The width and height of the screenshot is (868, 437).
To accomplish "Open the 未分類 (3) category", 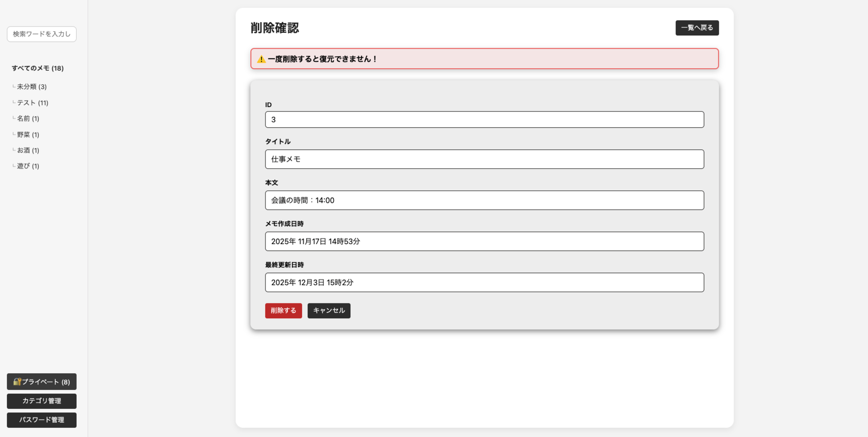I will [32, 87].
